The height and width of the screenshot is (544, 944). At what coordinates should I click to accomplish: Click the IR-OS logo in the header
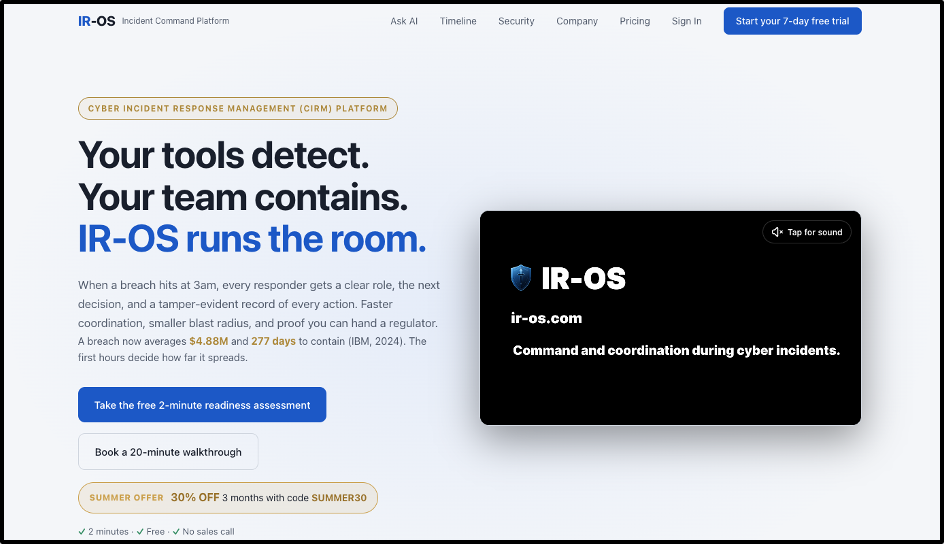coord(96,21)
